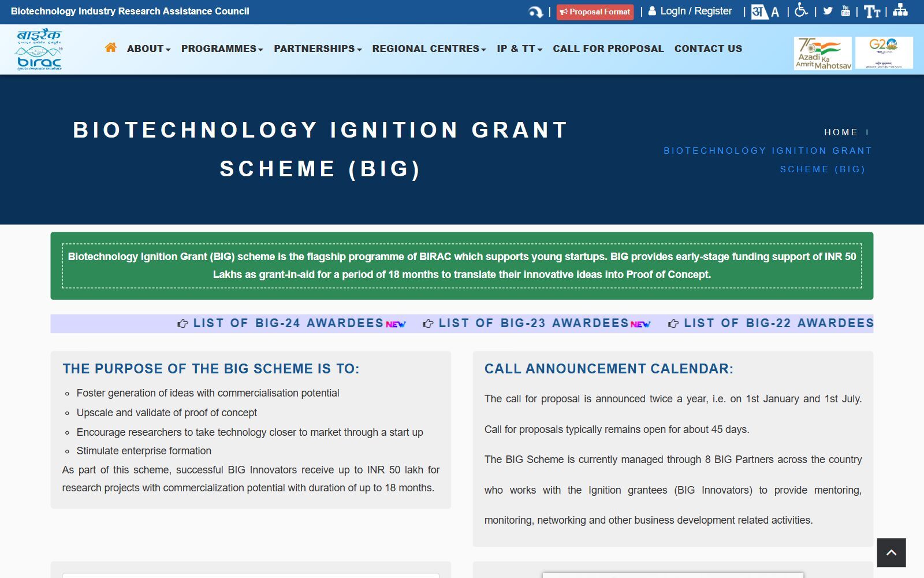The image size is (924, 578).
Task: Click the 'CALL ANNOUNCEMENT CALENDAR:' heading
Action: click(x=609, y=369)
